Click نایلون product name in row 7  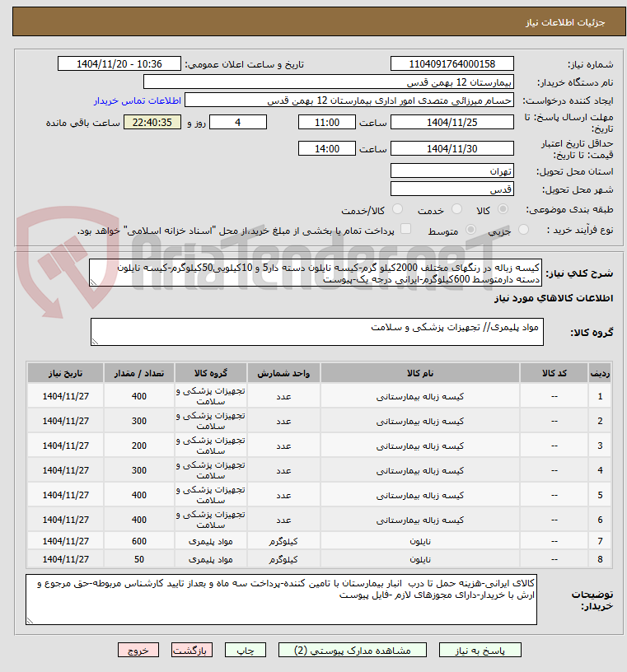(x=420, y=541)
